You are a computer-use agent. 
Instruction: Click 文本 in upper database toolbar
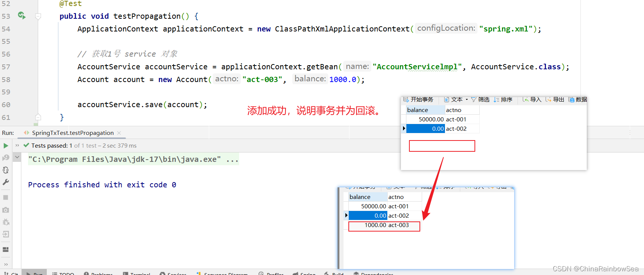click(x=454, y=99)
